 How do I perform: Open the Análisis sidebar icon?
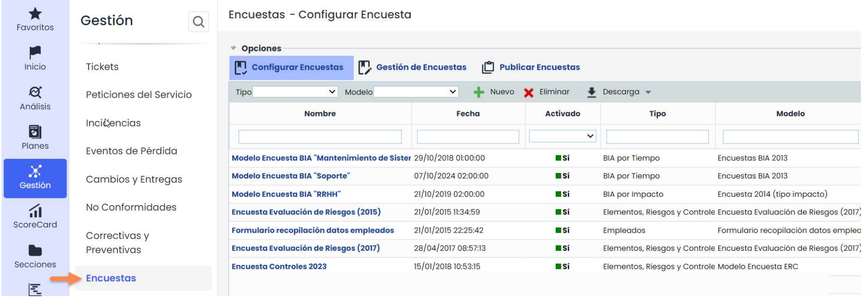[35, 92]
